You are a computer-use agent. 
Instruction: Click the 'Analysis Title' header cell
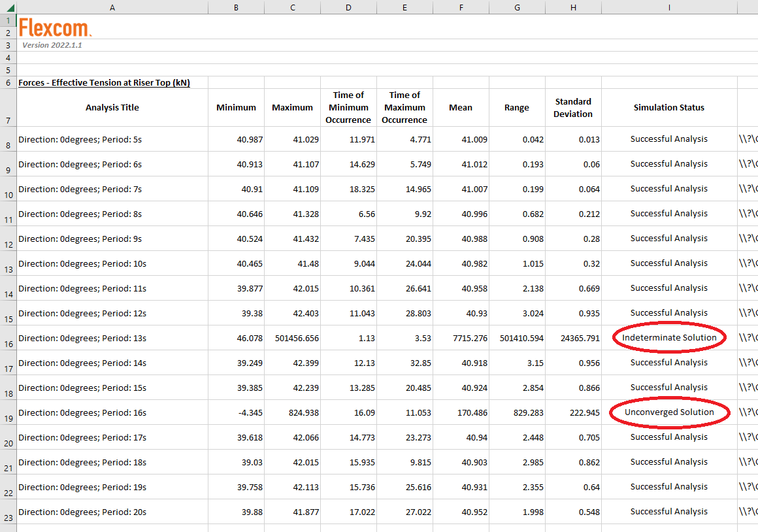coord(112,107)
